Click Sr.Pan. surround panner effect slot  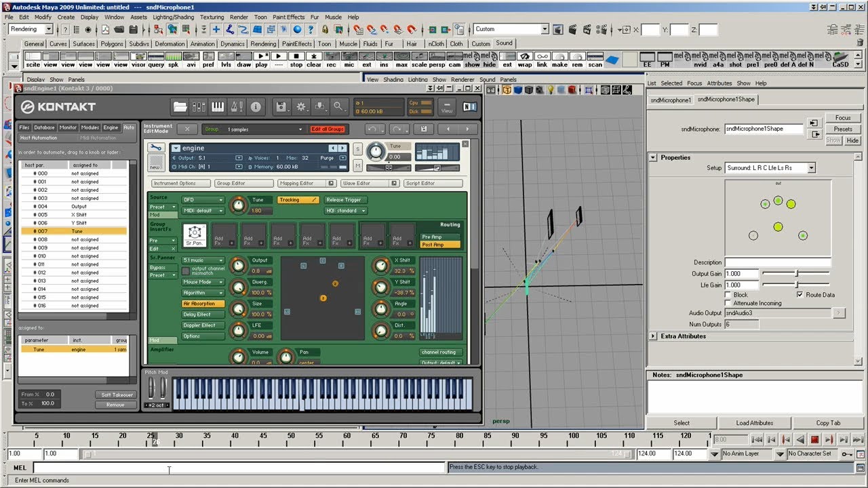(195, 235)
